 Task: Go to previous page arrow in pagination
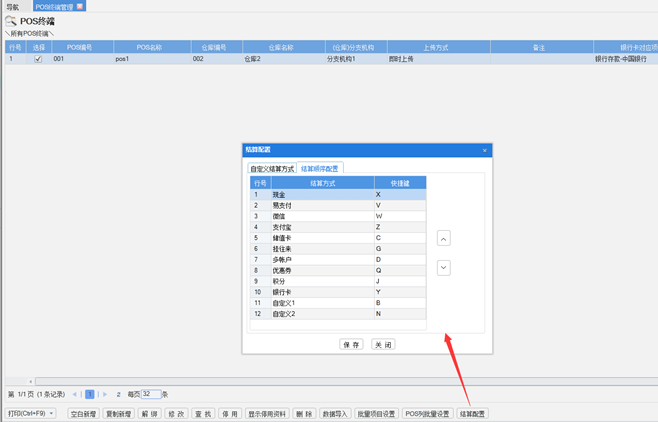click(80, 395)
